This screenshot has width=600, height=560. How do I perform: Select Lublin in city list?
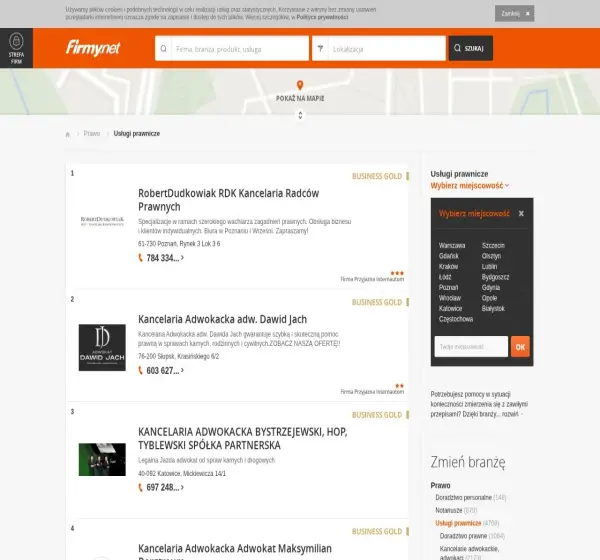pos(489,266)
